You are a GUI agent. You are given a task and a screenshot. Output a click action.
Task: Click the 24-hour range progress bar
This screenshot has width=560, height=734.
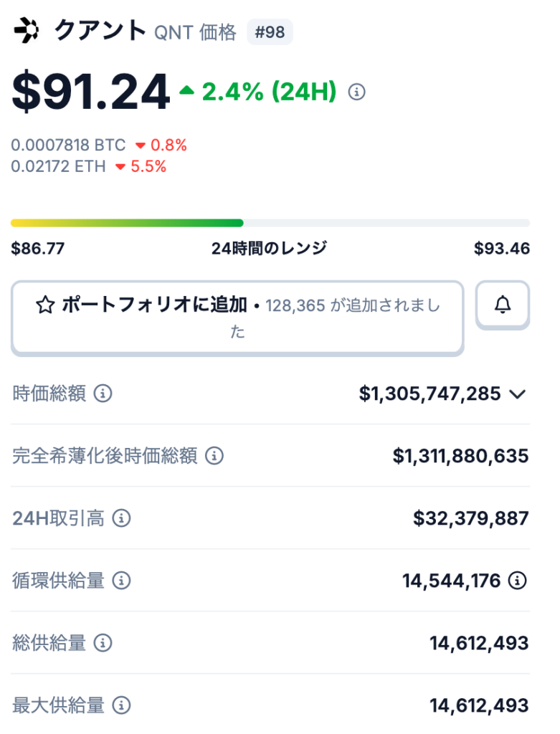pyautogui.click(x=270, y=223)
